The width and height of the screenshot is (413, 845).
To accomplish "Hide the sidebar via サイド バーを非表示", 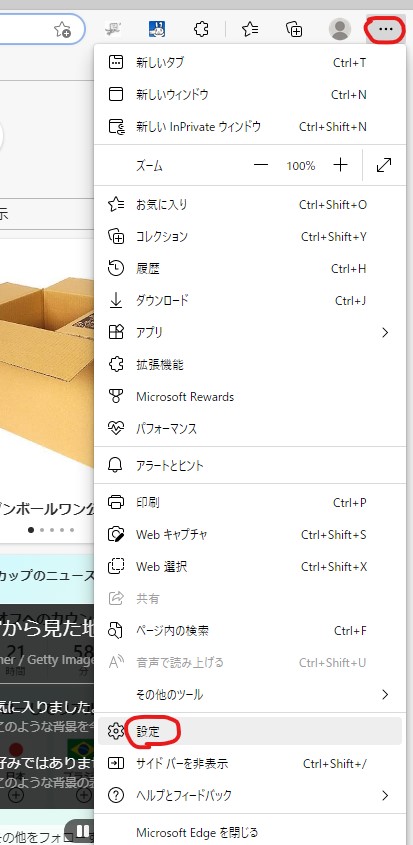I will [x=250, y=763].
